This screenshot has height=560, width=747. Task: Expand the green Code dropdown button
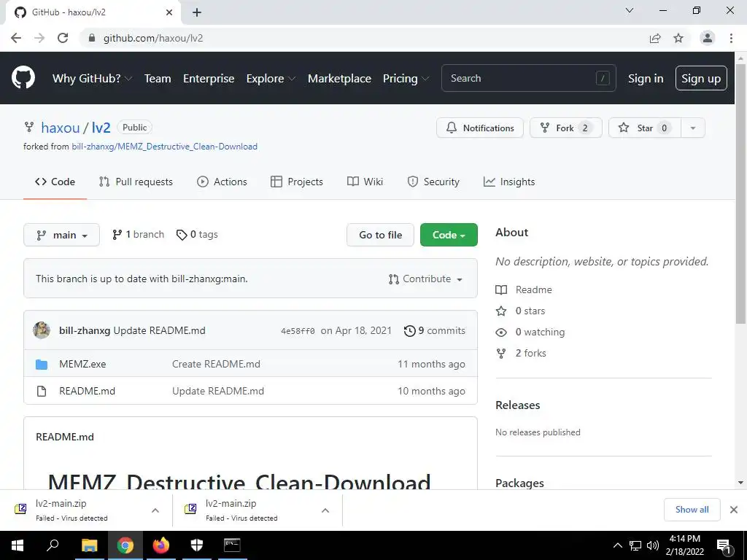[449, 235]
